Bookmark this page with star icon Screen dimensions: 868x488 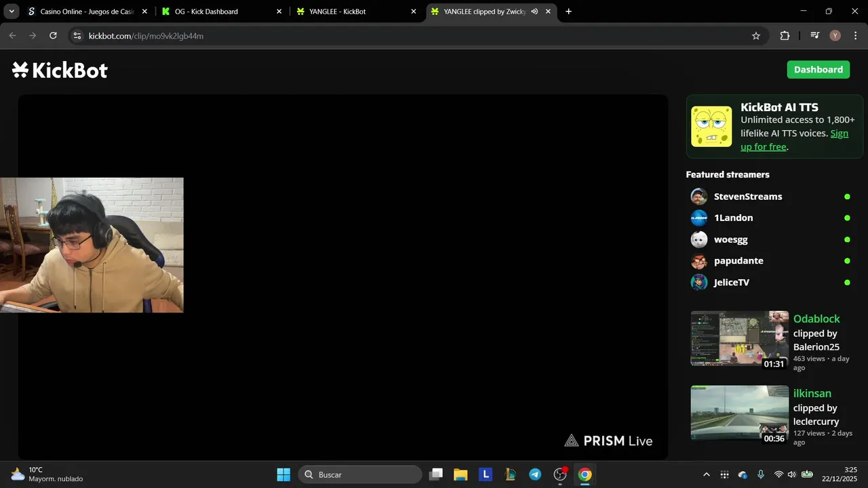pyautogui.click(x=756, y=36)
